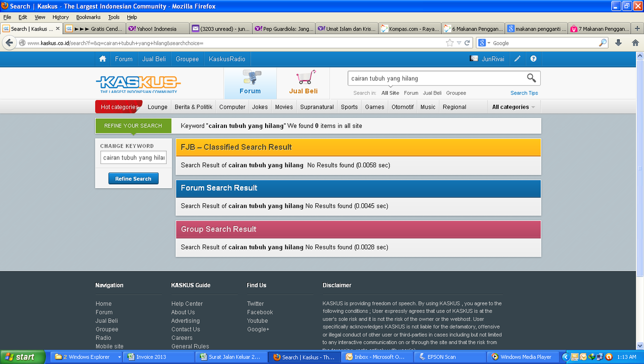
Task: Open the Otomotif category
Action: pos(403,107)
